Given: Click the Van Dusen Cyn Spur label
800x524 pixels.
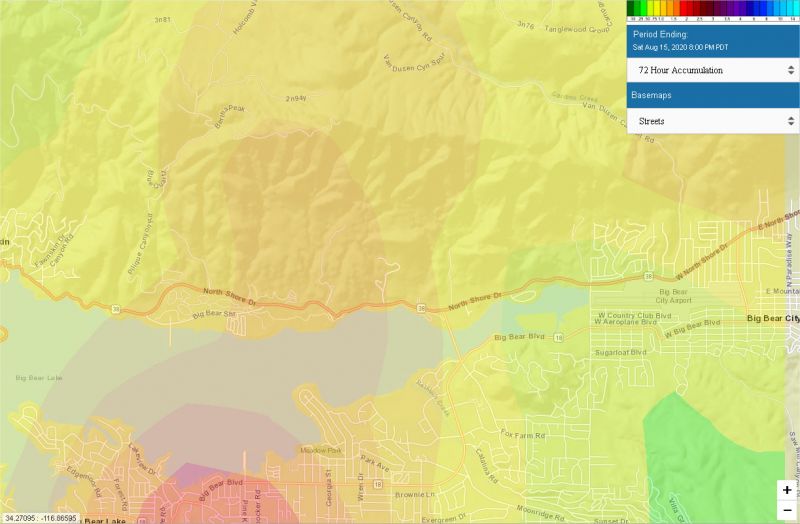Looking at the screenshot, I should 414,63.
